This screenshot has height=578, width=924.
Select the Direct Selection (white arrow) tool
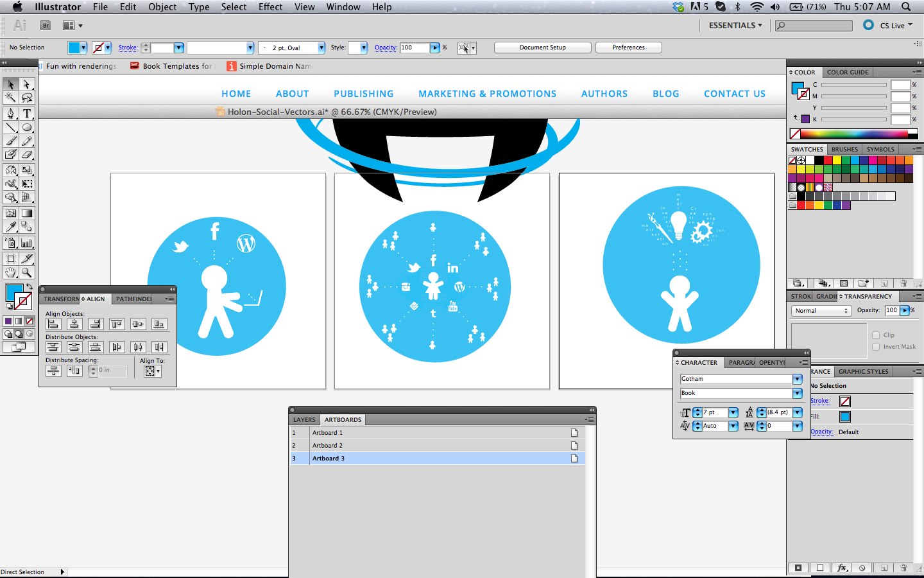pos(26,85)
